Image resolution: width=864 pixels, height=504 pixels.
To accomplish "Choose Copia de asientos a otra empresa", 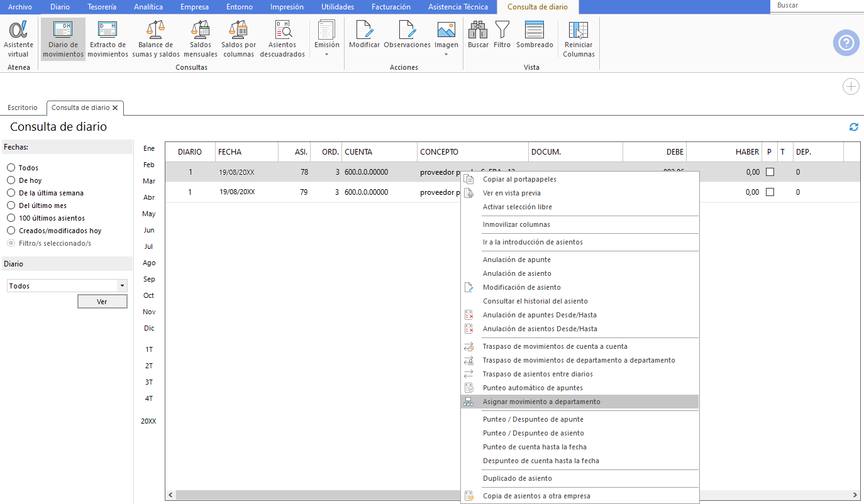I will tap(579, 496).
